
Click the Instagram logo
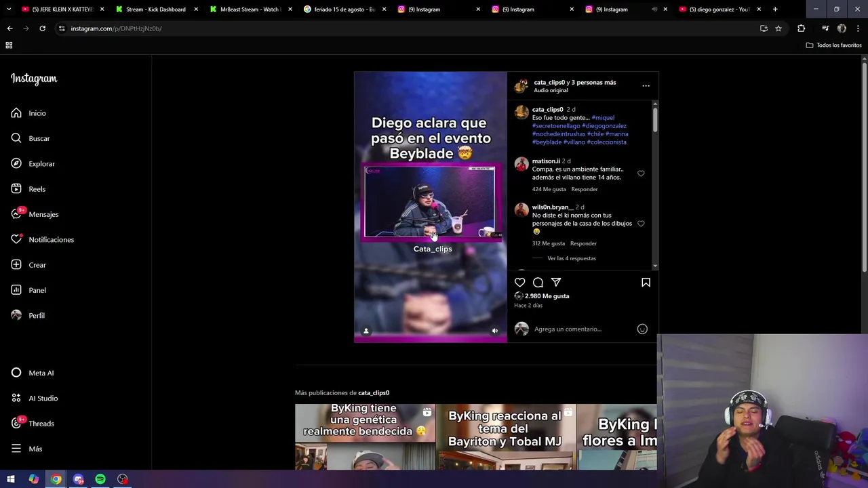click(34, 79)
